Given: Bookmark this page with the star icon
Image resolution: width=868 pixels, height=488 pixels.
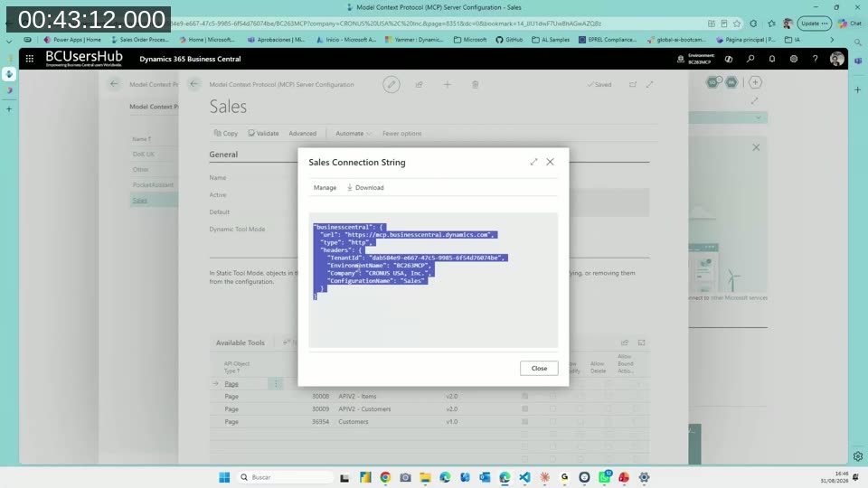Looking at the screenshot, I should [x=737, y=23].
